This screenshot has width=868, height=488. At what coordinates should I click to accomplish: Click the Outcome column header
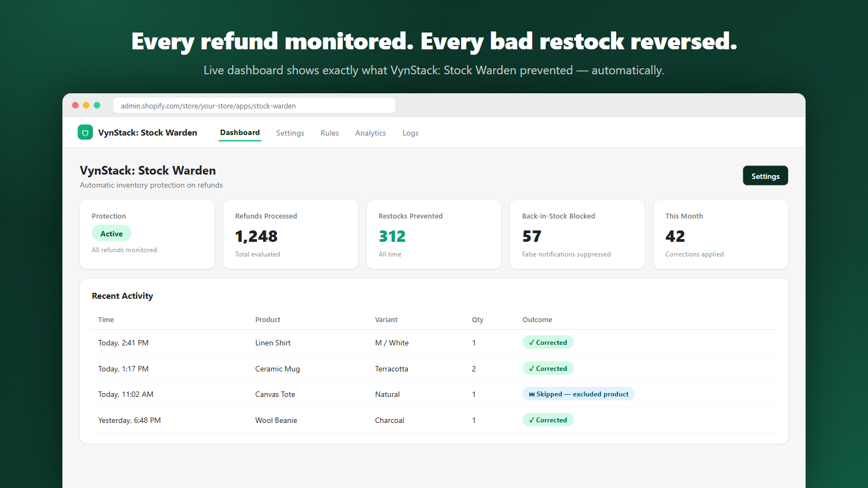pos(537,320)
